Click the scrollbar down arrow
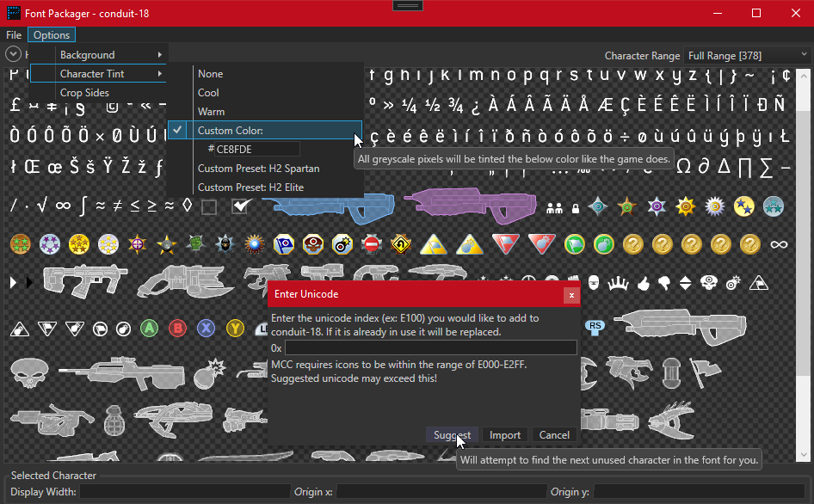Image resolution: width=814 pixels, height=504 pixels. tap(803, 455)
